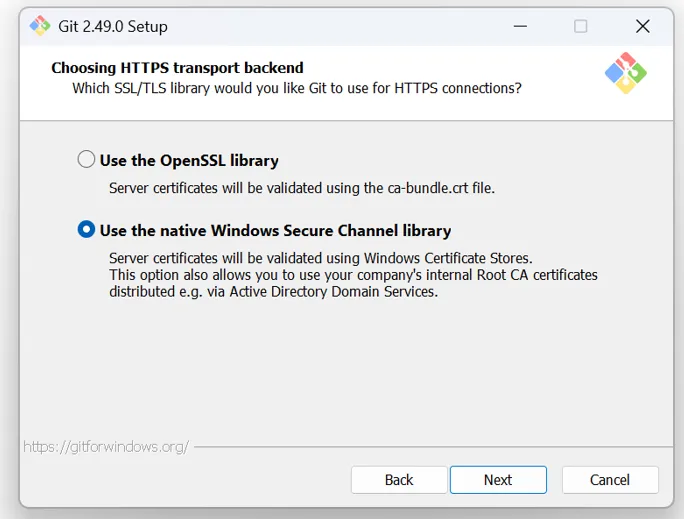Click the Git logo in the header
684x519 pixels.
pos(626,73)
